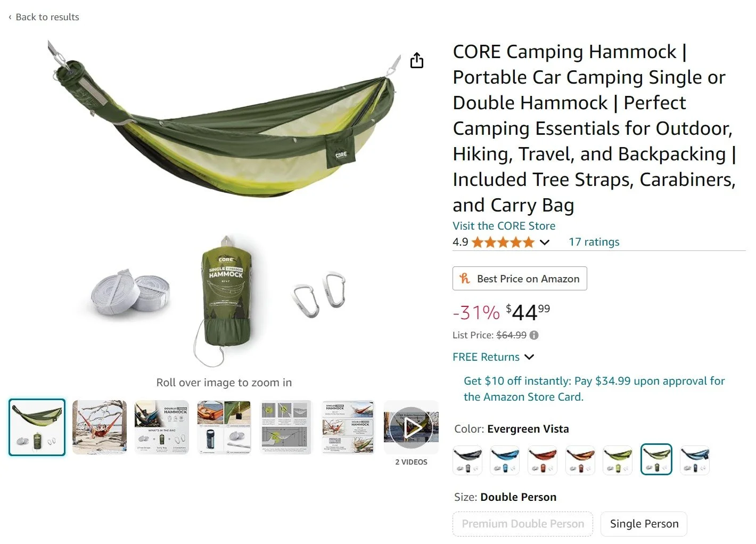Click the back arrow beside Back to results

pyautogui.click(x=10, y=17)
